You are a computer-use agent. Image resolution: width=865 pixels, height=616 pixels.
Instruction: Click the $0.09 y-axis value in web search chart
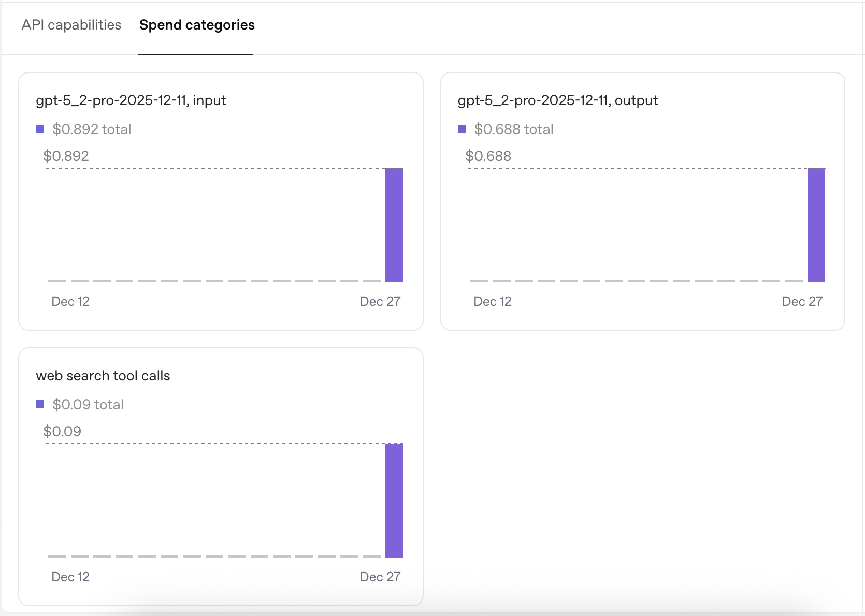tap(62, 432)
